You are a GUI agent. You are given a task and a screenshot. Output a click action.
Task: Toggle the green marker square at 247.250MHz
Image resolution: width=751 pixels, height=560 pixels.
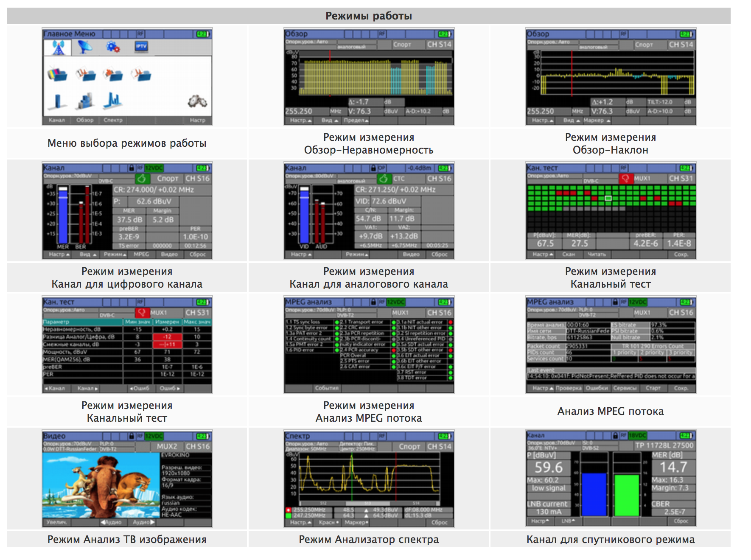coord(289,515)
